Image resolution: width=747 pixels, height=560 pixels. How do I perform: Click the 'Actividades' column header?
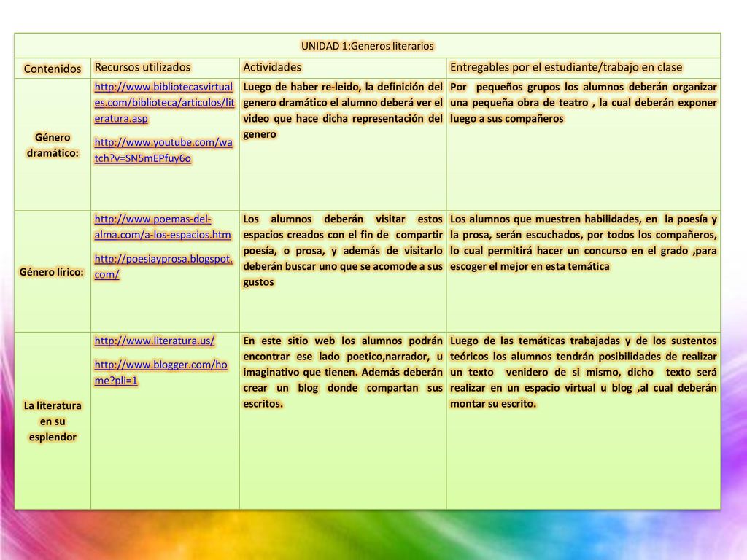(272, 67)
